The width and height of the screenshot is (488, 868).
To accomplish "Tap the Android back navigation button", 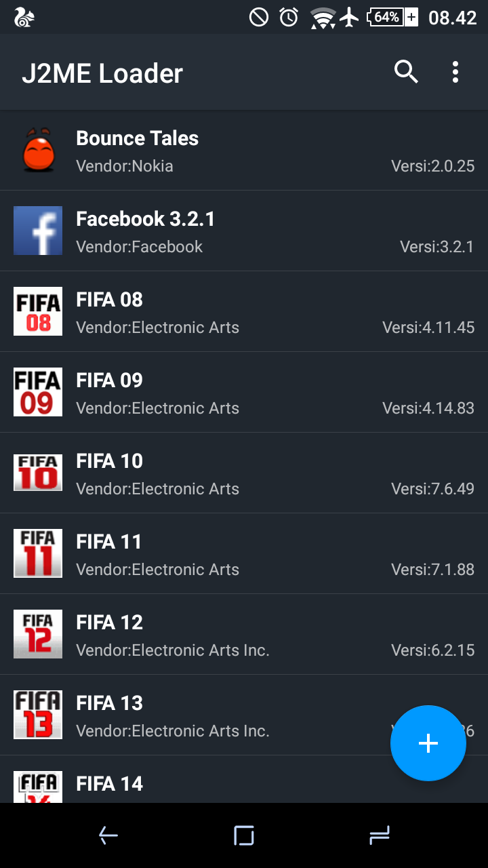I will 108,835.
